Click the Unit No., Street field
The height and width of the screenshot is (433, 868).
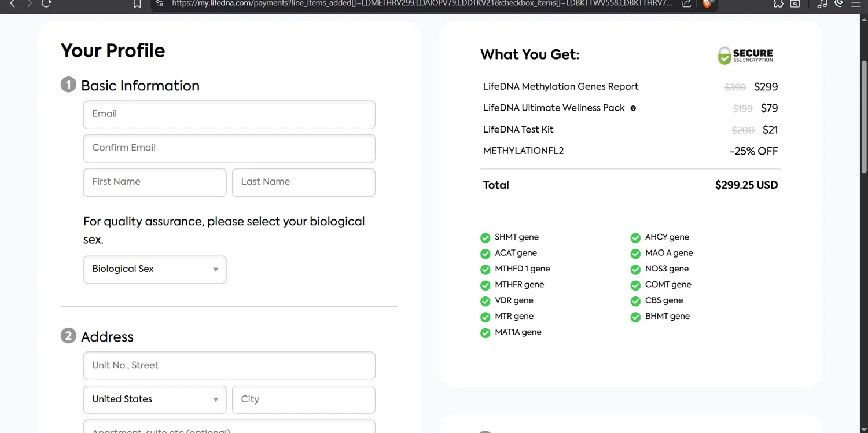(229, 366)
